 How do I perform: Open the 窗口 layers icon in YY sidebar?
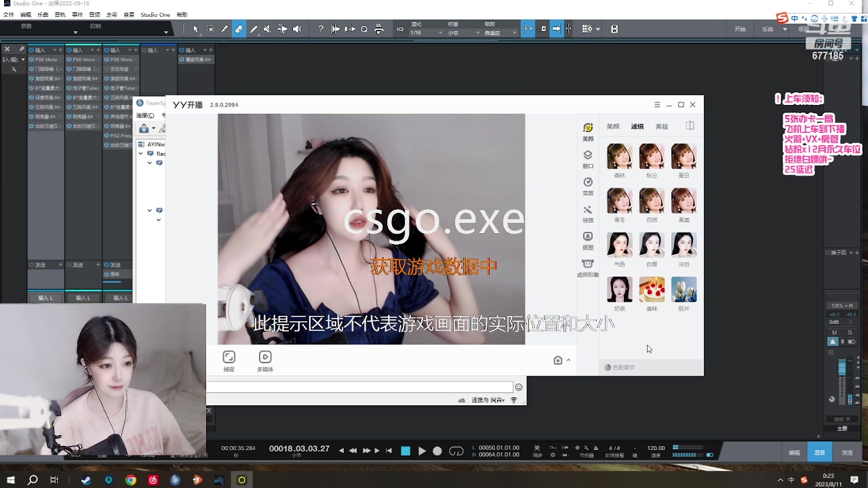(588, 159)
